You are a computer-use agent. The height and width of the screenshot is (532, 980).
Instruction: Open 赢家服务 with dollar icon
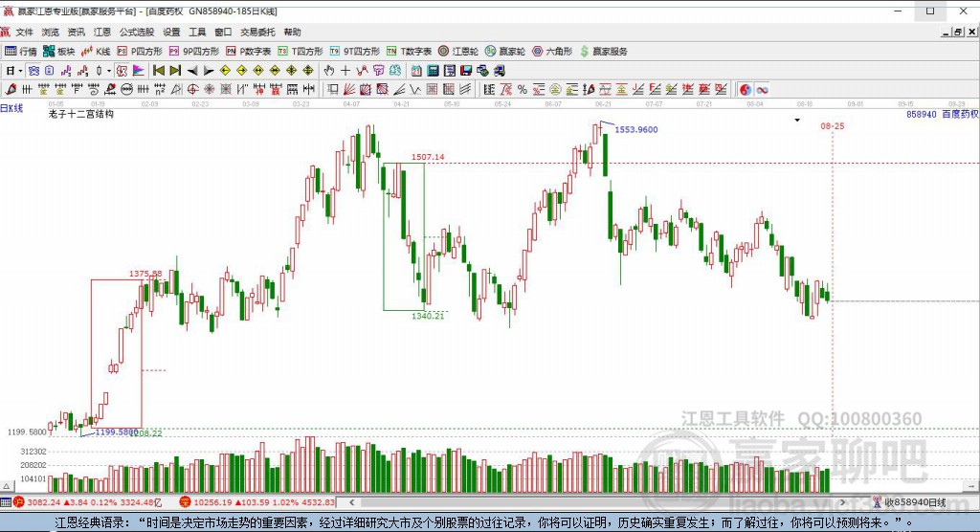point(604,52)
